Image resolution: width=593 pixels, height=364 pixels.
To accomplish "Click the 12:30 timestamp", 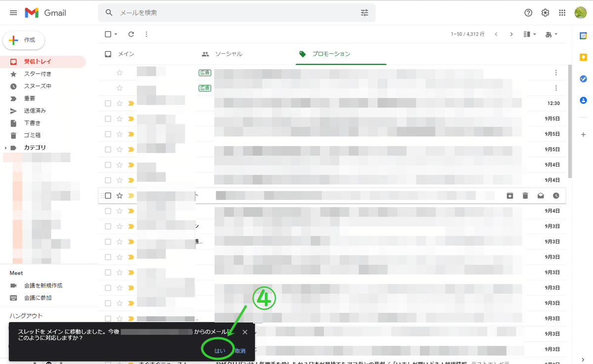I will point(553,103).
